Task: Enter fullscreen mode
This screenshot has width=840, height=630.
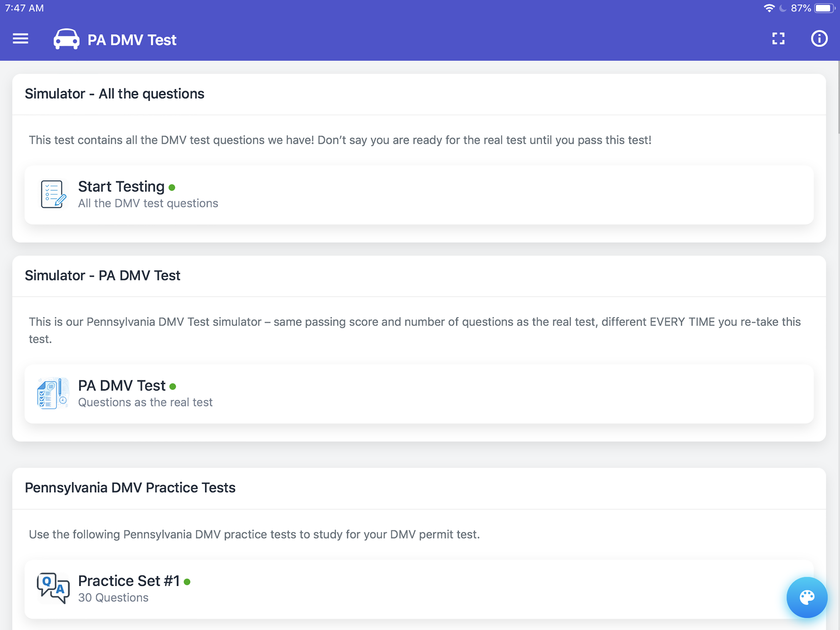Action: pyautogui.click(x=778, y=38)
